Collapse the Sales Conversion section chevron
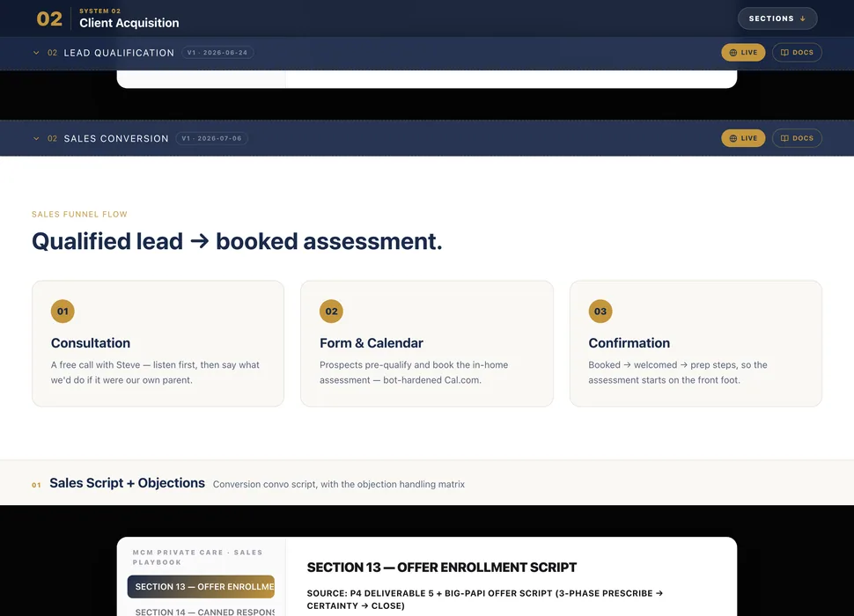Viewport: 854px width, 616px height. (x=36, y=139)
